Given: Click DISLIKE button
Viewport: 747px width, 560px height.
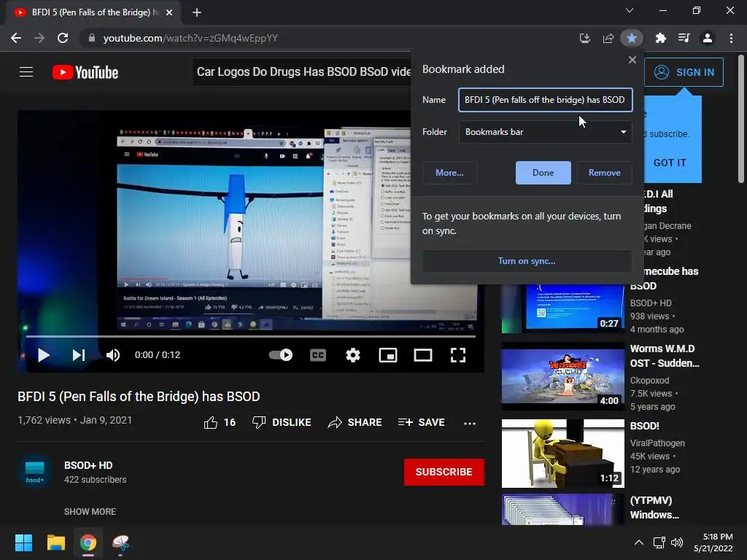Looking at the screenshot, I should [282, 422].
